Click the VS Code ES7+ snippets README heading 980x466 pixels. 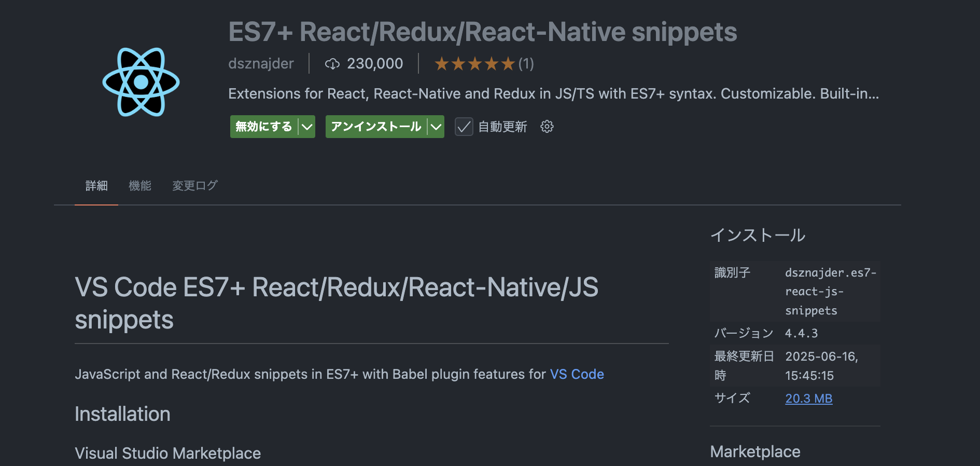(x=337, y=304)
